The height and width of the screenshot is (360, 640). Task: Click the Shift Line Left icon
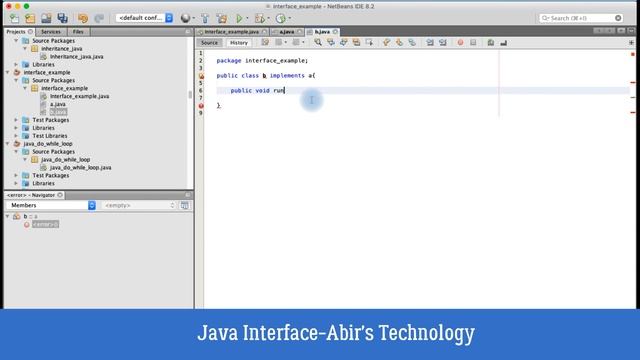[430, 42]
